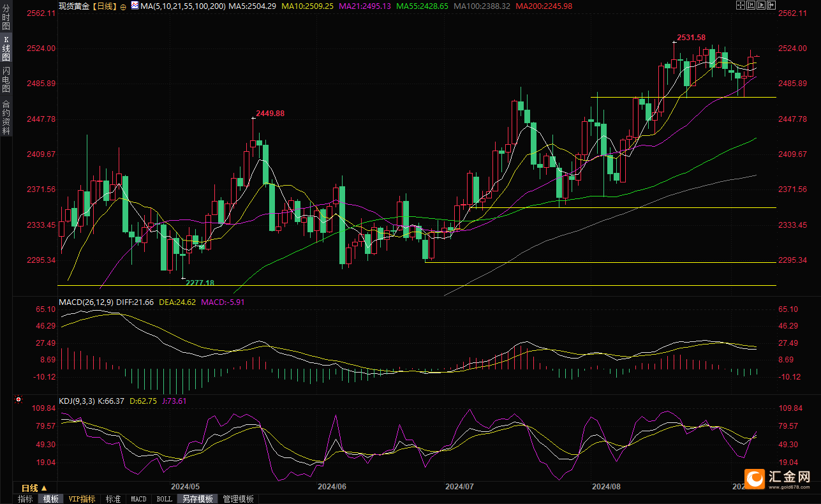Click the MA55:2428.65 value
This screenshot has height=504, width=821.
tap(422, 6)
